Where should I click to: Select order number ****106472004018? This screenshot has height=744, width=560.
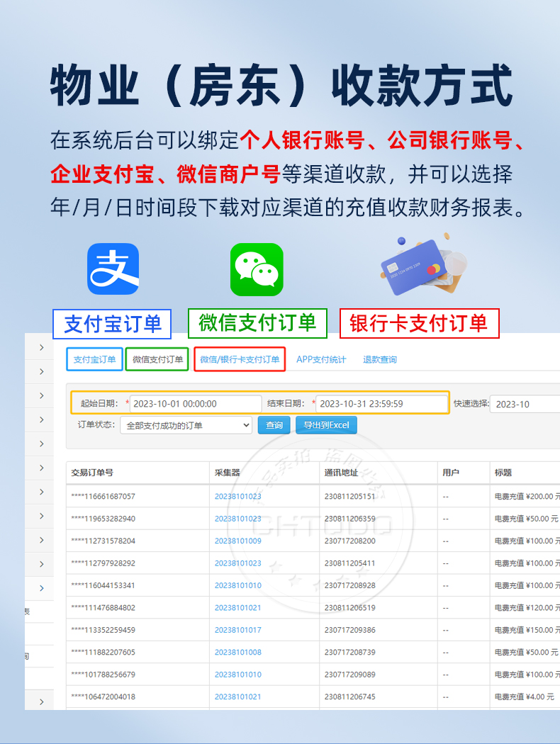pos(103,697)
